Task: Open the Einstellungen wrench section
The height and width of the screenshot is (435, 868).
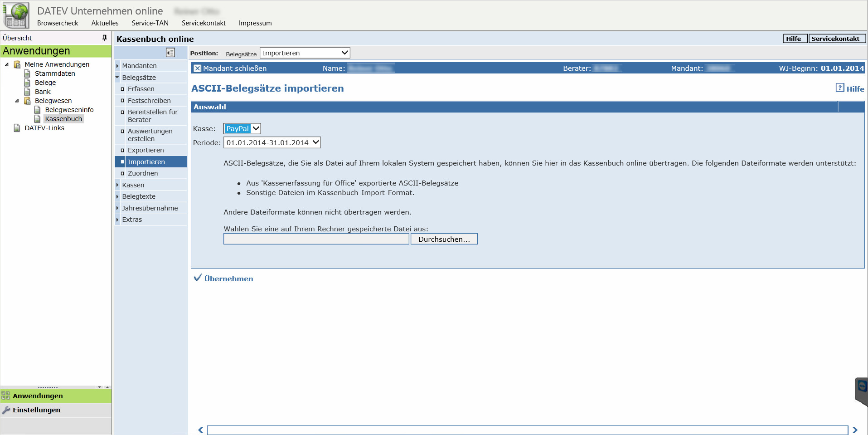Action: 36,410
